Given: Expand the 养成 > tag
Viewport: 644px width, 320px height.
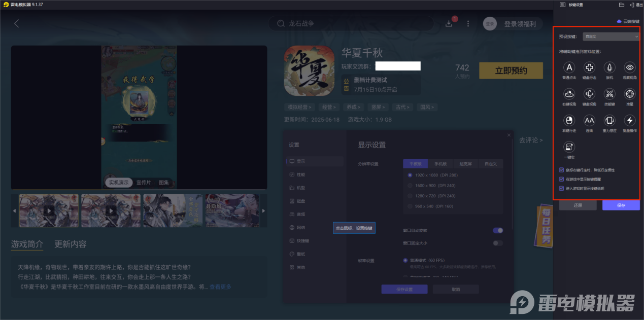Looking at the screenshot, I should [x=353, y=107].
